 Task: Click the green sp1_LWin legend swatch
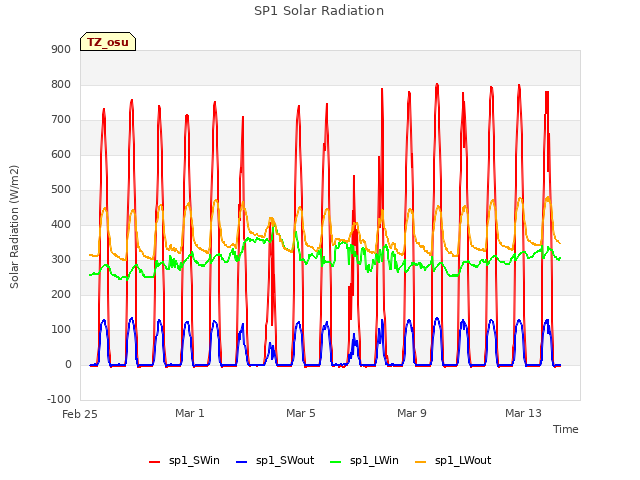tap(336, 462)
